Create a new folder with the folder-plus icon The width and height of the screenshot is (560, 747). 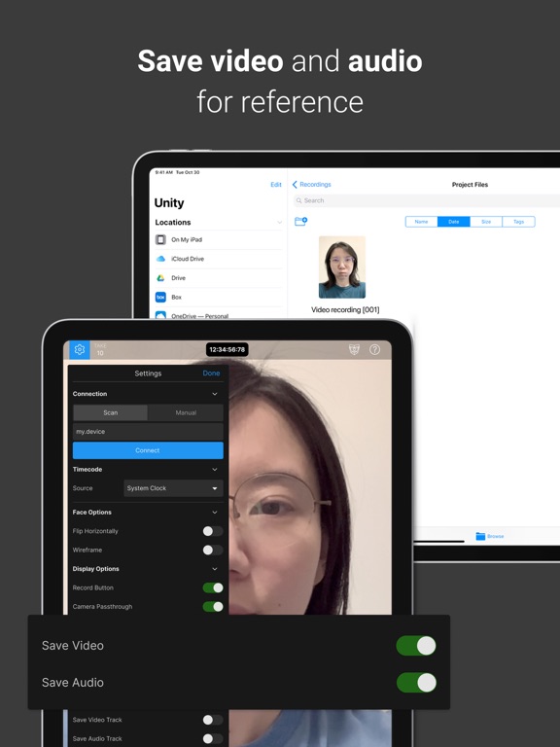pos(301,221)
